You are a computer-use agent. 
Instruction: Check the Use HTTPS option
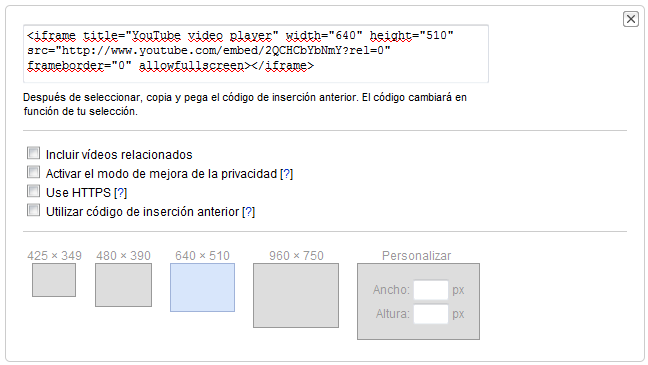(33, 191)
